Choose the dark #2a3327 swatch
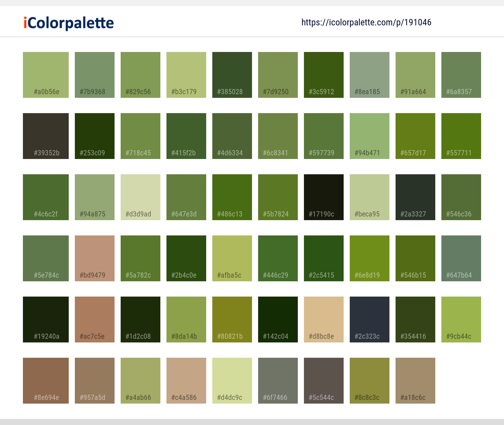The height and width of the screenshot is (425, 504). tap(415, 197)
